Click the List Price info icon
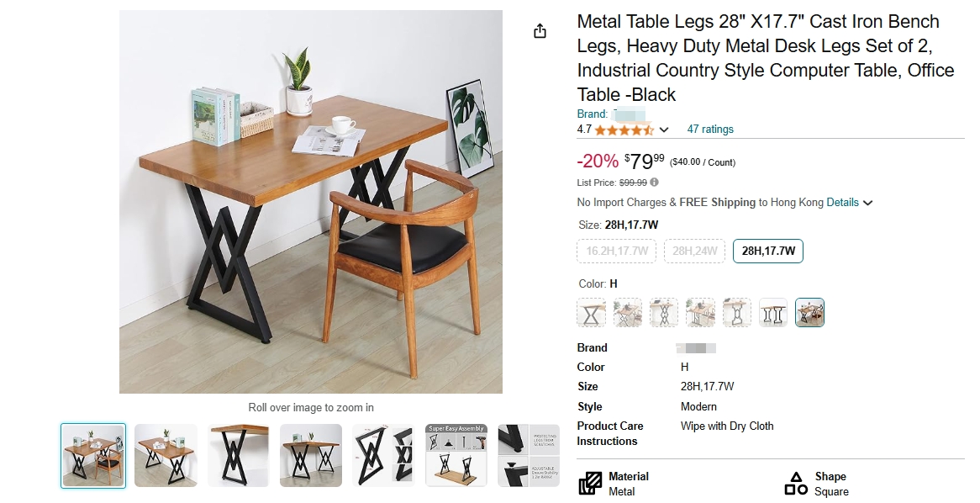Screen dimensions: 980x503 coord(654,183)
